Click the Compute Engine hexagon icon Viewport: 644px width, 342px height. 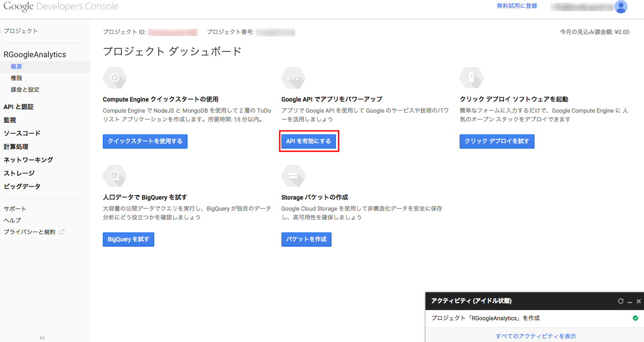tap(115, 78)
